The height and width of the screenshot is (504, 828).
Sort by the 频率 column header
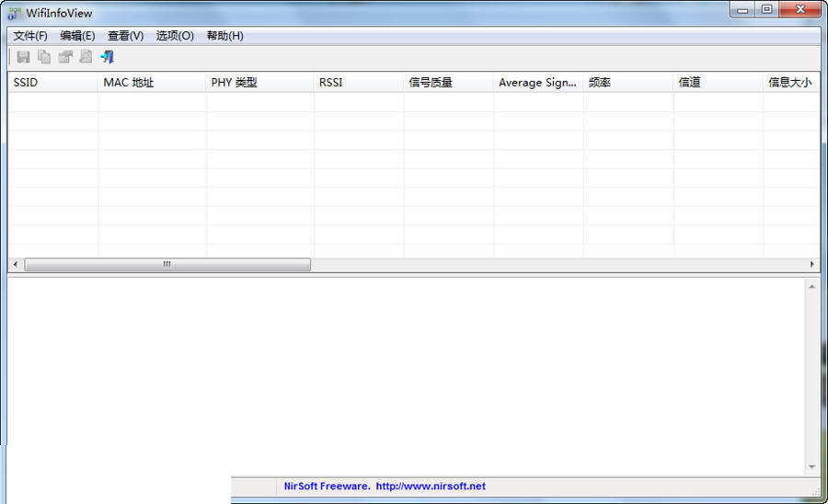[x=628, y=83]
